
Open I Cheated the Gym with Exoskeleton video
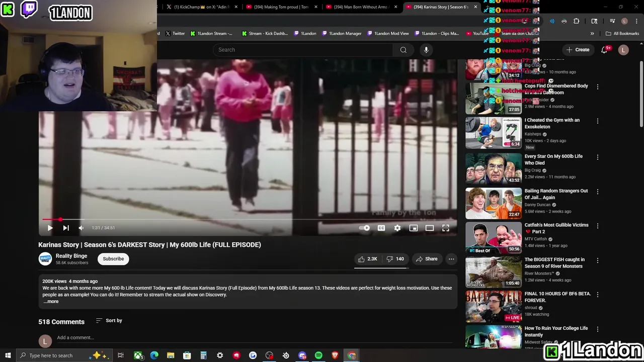(x=552, y=123)
